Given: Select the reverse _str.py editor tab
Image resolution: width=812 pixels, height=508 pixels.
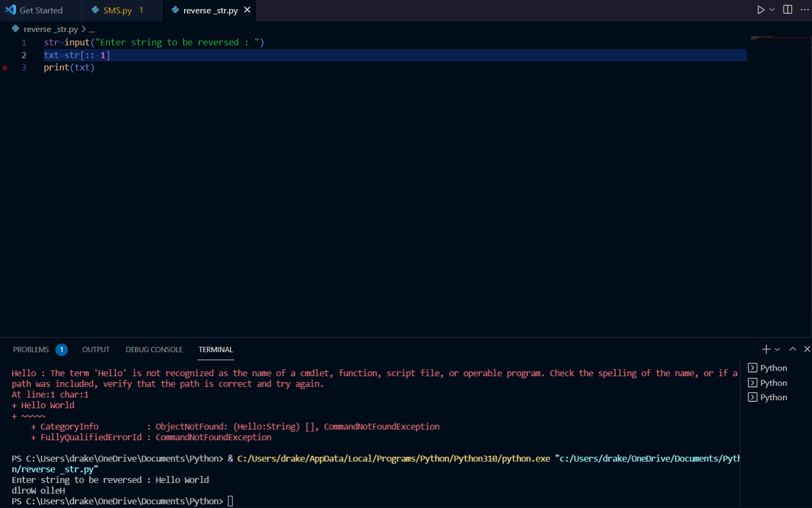Looking at the screenshot, I should [x=210, y=10].
